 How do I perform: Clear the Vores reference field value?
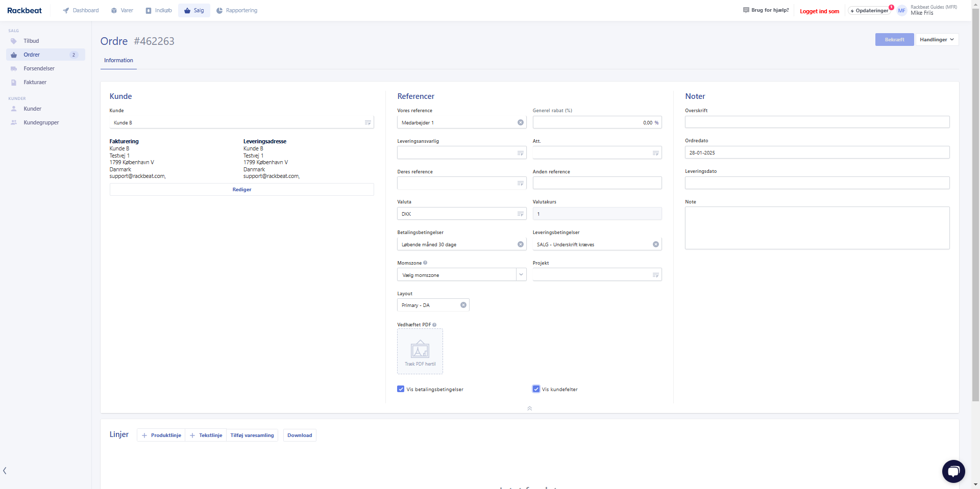[x=520, y=122]
